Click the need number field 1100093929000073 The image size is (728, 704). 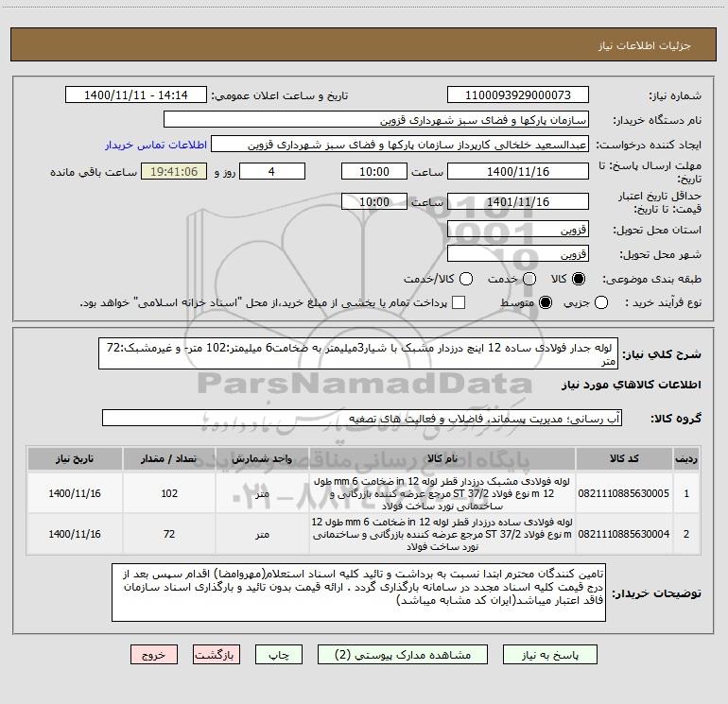518,94
